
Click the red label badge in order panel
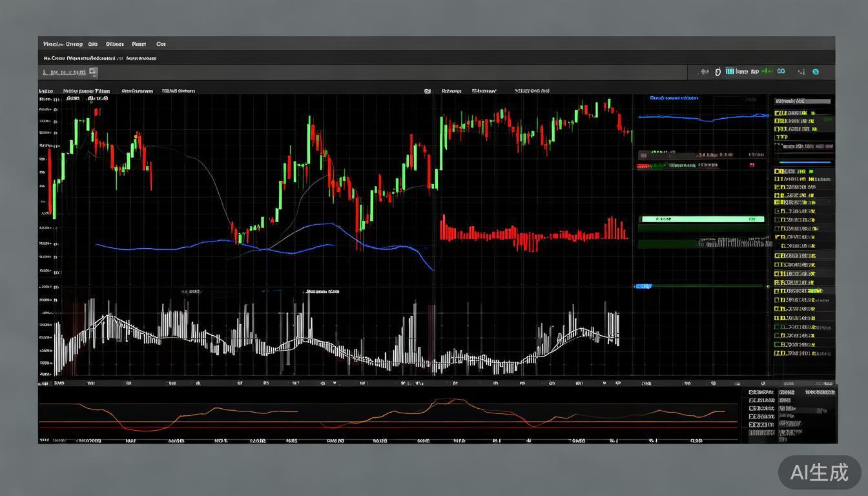click(643, 167)
